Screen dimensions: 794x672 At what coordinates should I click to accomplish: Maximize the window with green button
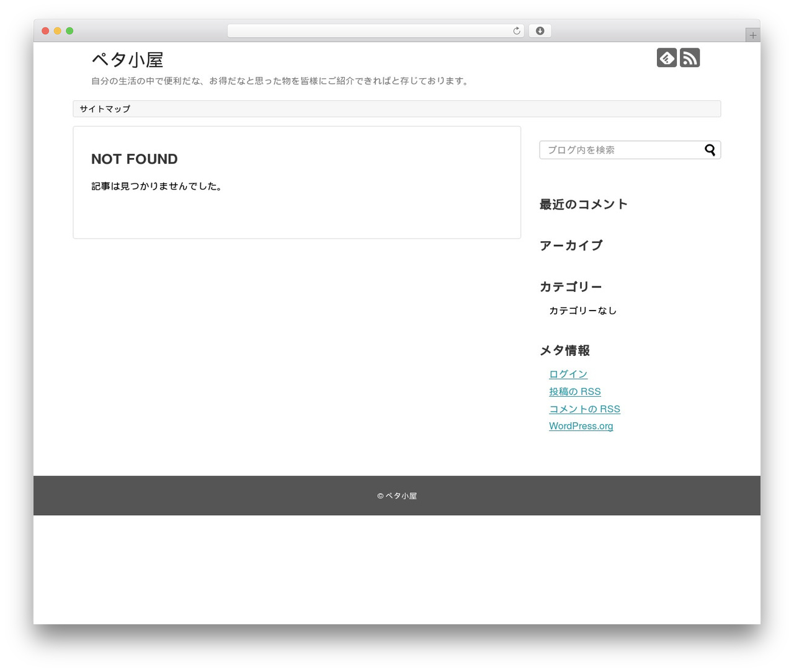pos(69,31)
